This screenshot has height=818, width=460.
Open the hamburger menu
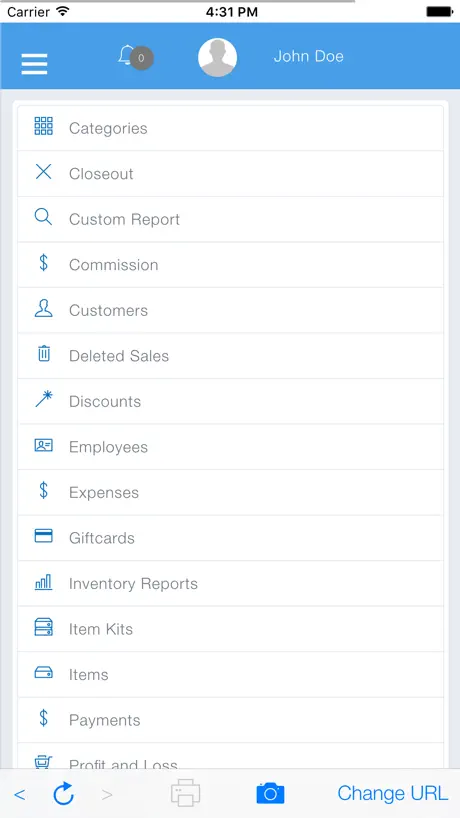pyautogui.click(x=34, y=64)
